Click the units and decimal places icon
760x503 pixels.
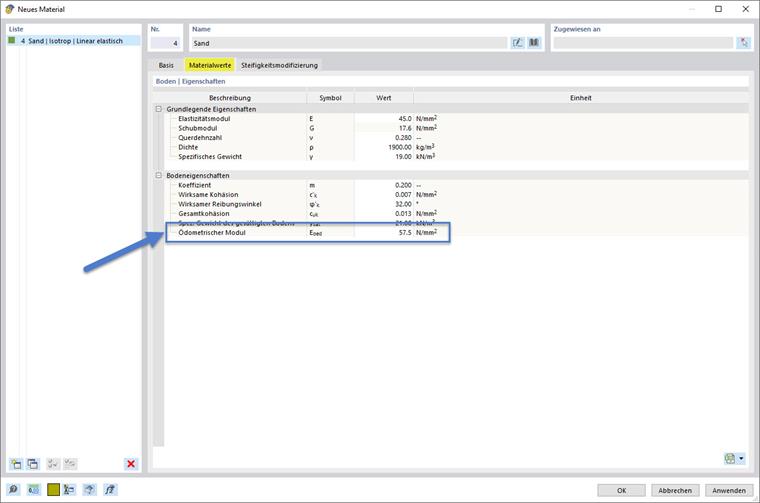[33, 489]
